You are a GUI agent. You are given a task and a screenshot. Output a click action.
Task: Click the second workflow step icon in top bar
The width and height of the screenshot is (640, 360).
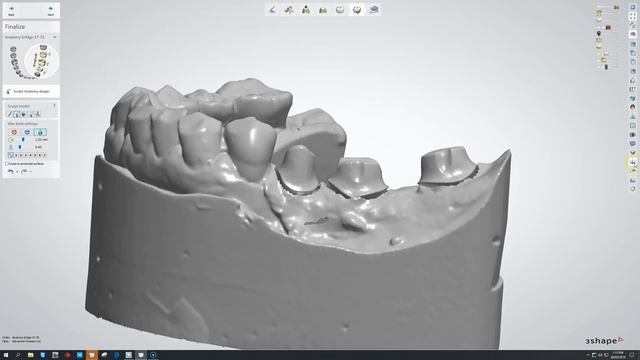click(x=289, y=10)
